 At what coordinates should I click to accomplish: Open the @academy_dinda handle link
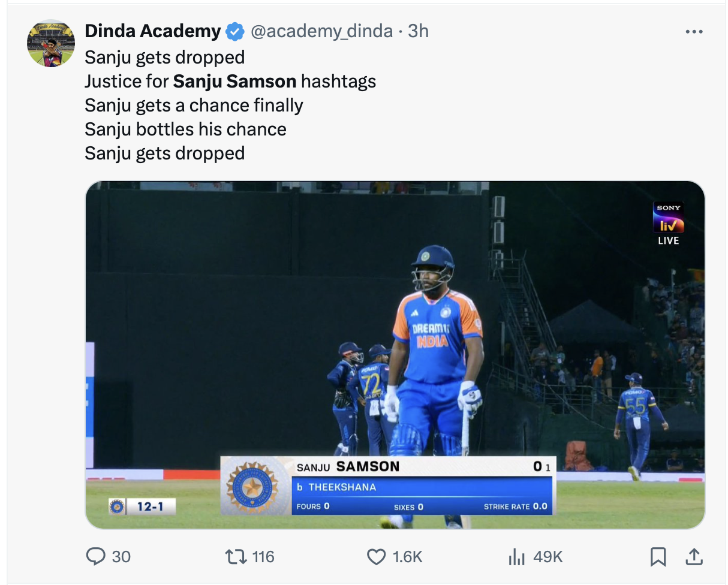point(321,31)
